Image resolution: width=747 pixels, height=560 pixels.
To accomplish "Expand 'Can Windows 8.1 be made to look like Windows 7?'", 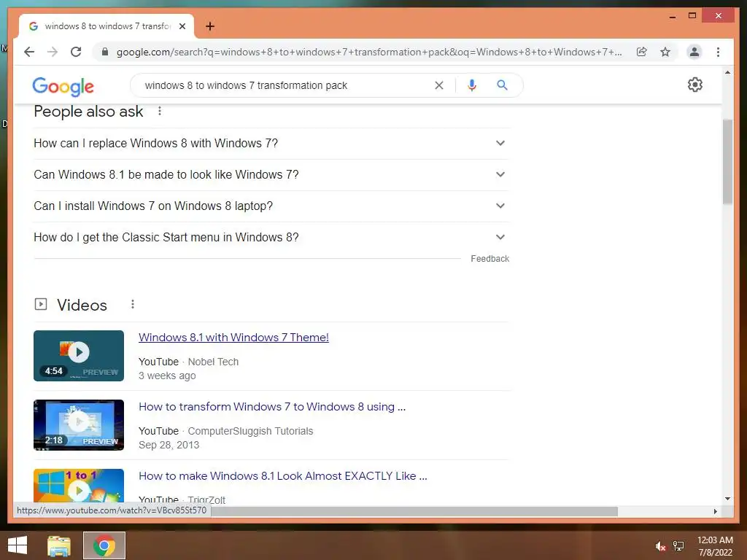I will tap(271, 175).
